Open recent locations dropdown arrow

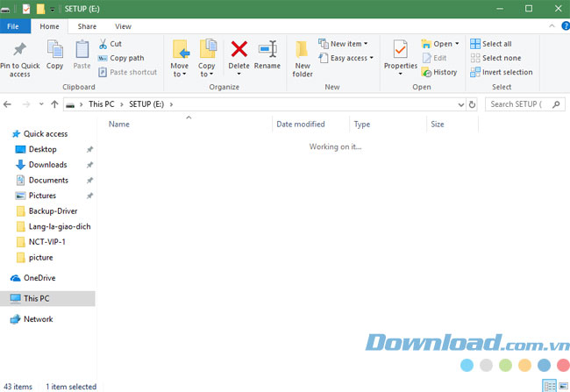coord(41,104)
